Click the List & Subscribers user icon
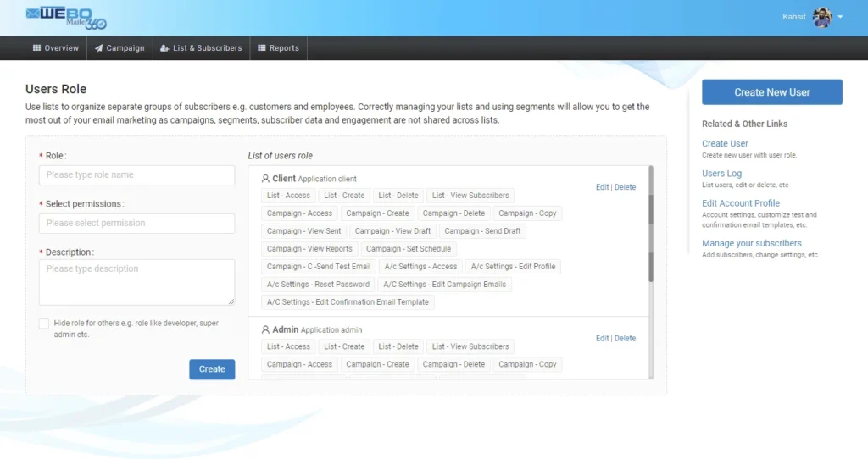 (164, 48)
